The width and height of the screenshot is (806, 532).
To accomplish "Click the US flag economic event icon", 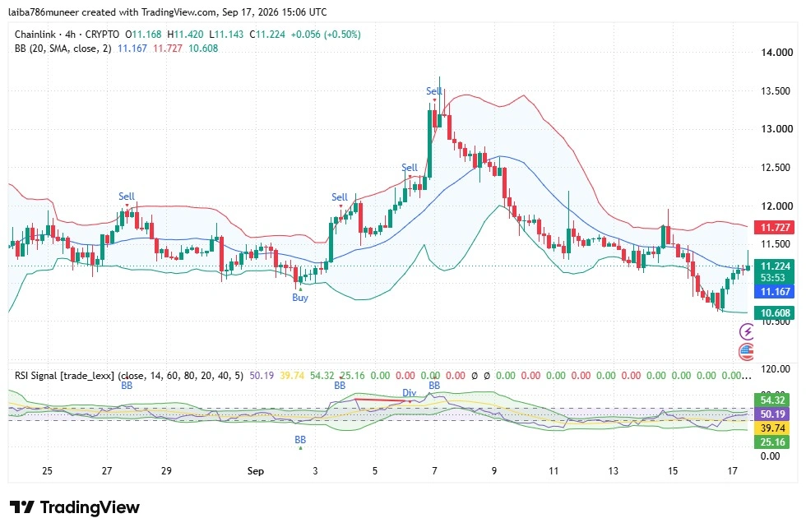I will click(x=747, y=352).
